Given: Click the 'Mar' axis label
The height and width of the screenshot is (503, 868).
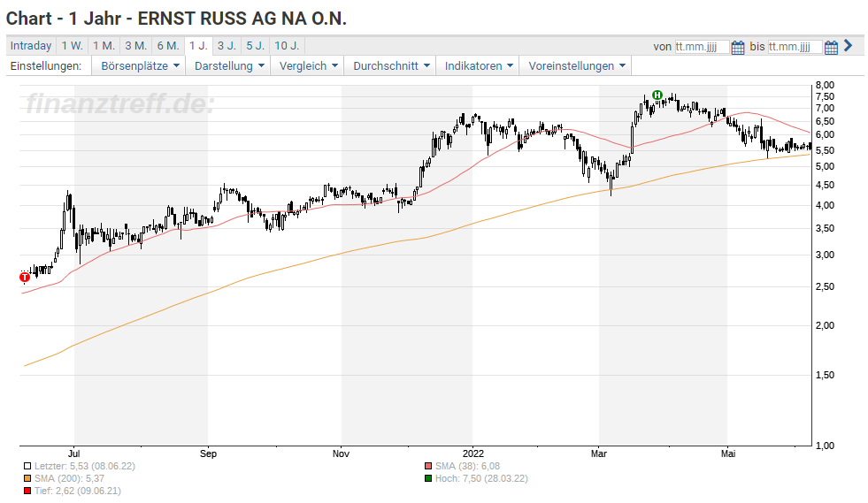Looking at the screenshot, I should (598, 453).
